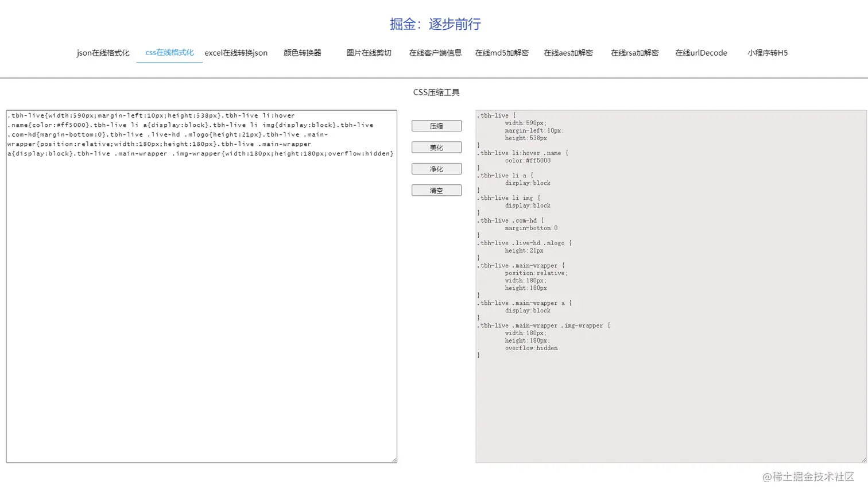868x496 pixels.
Task: Open the 在线aes加解密 tab
Action: pyautogui.click(x=568, y=53)
